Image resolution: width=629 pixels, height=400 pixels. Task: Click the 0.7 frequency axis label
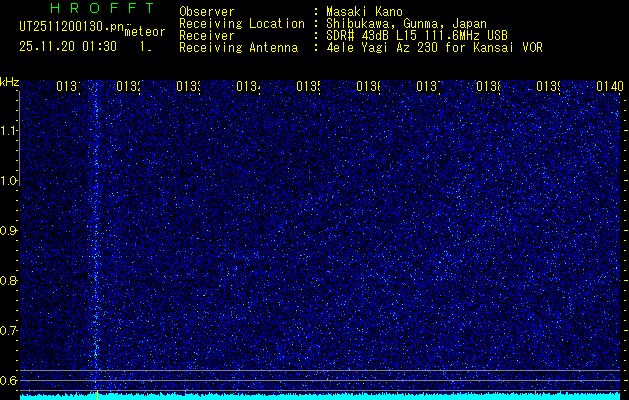click(x=9, y=331)
